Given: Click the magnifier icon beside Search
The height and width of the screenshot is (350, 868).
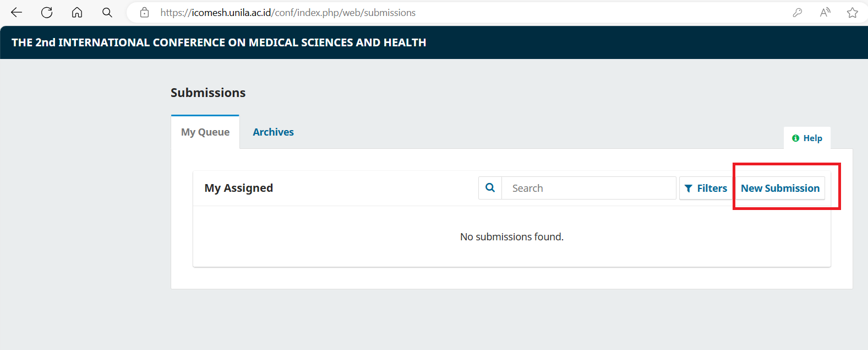Looking at the screenshot, I should coord(490,188).
